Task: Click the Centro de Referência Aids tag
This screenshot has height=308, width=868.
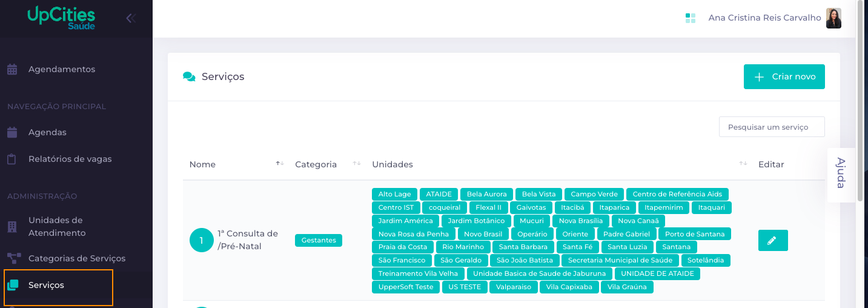Action: (x=677, y=194)
